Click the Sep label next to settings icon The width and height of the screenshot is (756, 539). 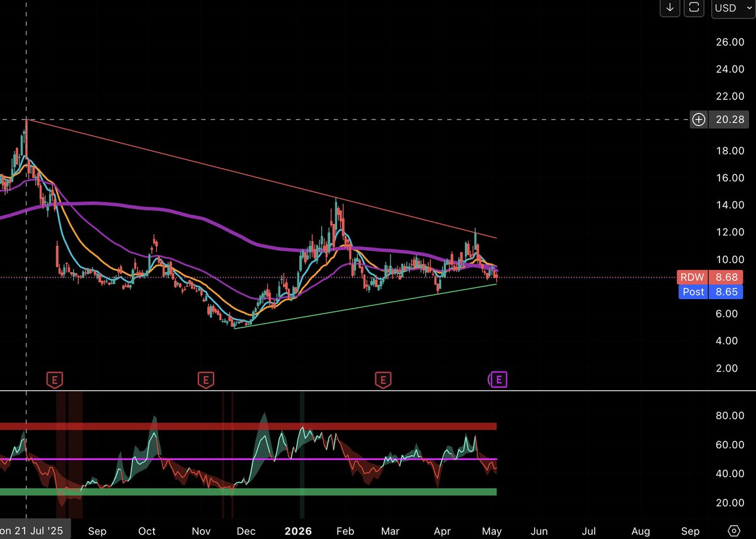click(x=690, y=531)
